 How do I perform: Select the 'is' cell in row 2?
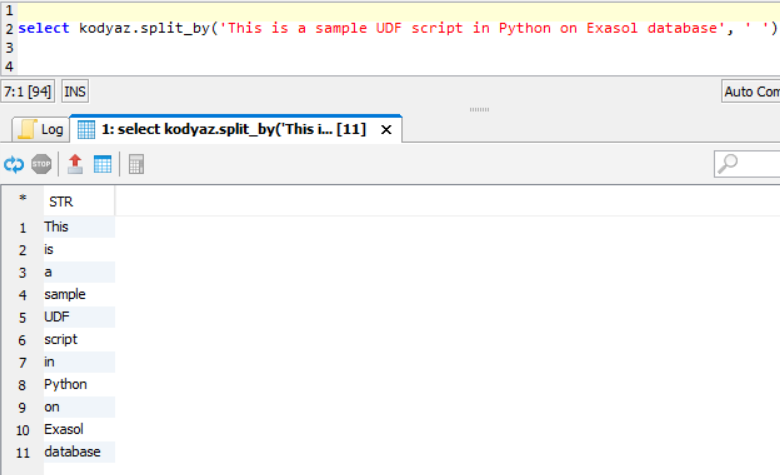tap(79, 249)
